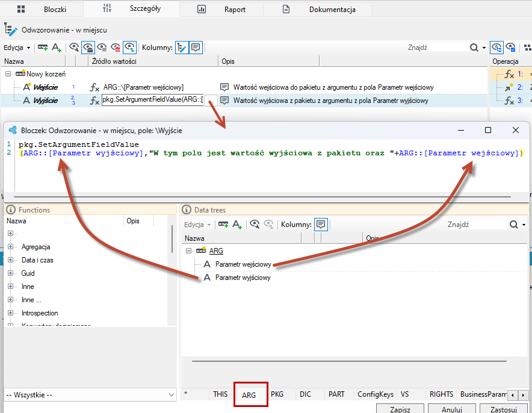Click the add field (A+) icon in Data trees
532x413 pixels.
237,225
